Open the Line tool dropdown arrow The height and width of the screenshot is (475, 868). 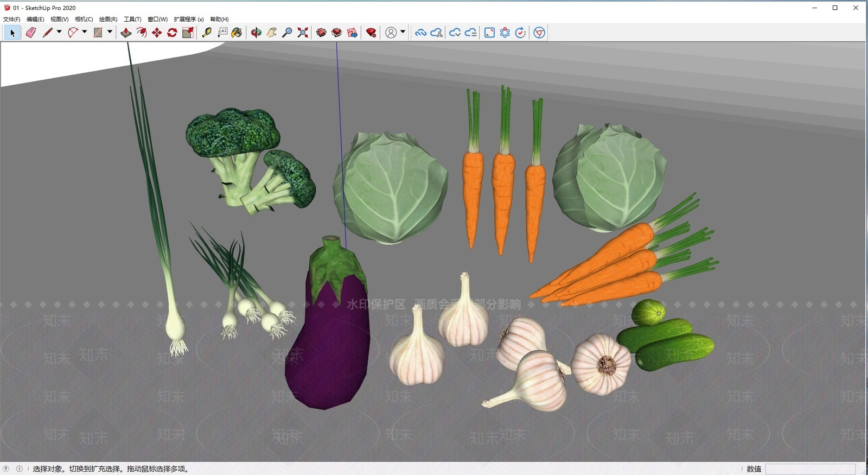coord(59,32)
